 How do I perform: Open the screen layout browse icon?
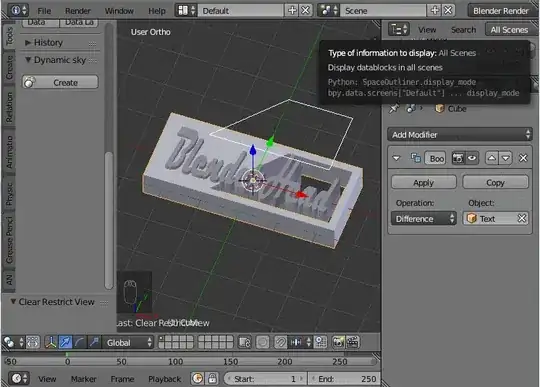(x=186, y=11)
